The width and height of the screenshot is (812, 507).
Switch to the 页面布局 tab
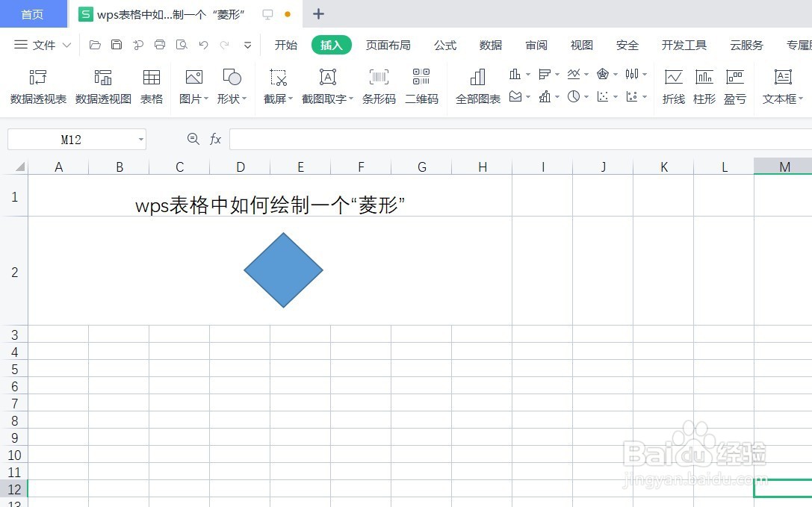tap(388, 45)
